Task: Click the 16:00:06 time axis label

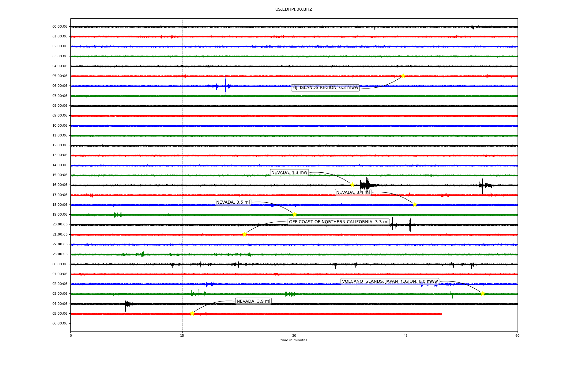Action: tap(60, 185)
